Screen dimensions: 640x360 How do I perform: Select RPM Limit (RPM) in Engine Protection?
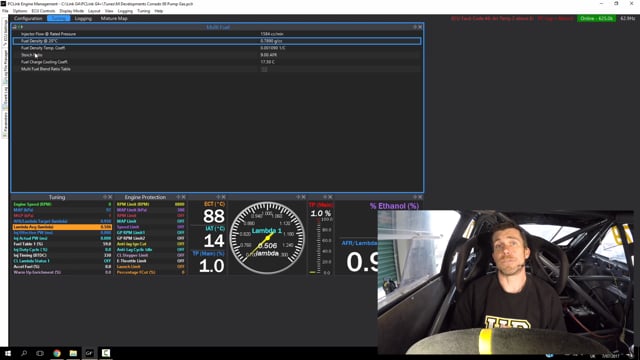[x=151, y=204]
